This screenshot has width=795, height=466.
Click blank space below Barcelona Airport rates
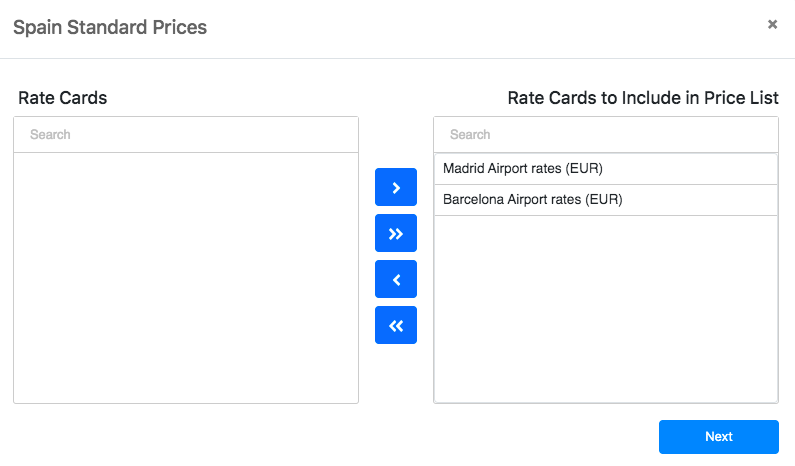click(606, 309)
